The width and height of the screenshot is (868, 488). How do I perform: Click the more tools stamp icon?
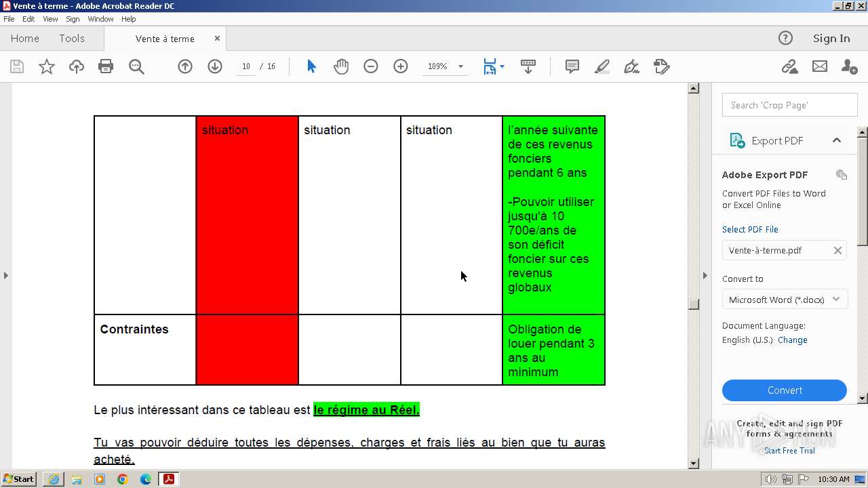[662, 66]
